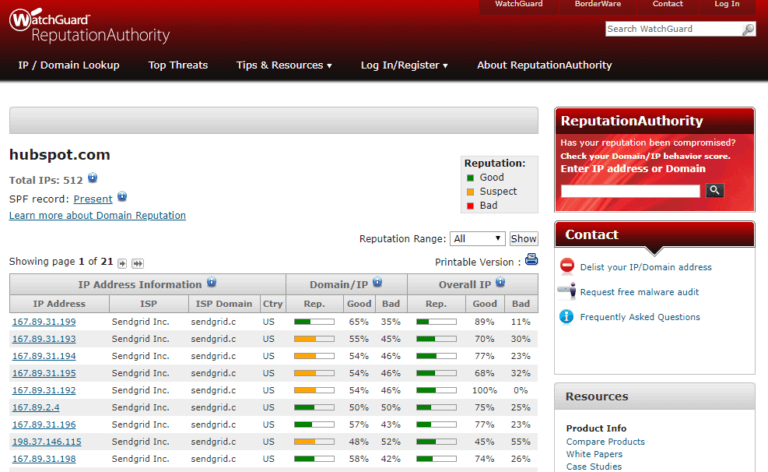Select the BorderWare top tab
The image size is (768, 472).
coord(598,5)
